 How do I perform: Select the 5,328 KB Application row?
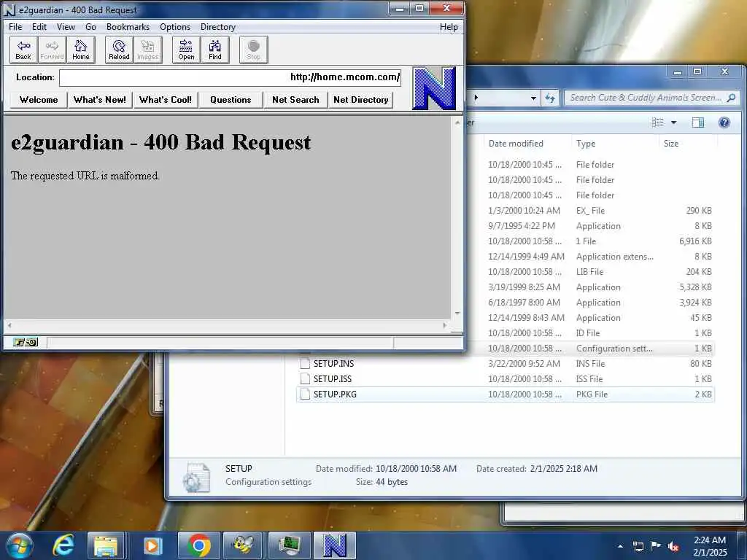point(589,287)
